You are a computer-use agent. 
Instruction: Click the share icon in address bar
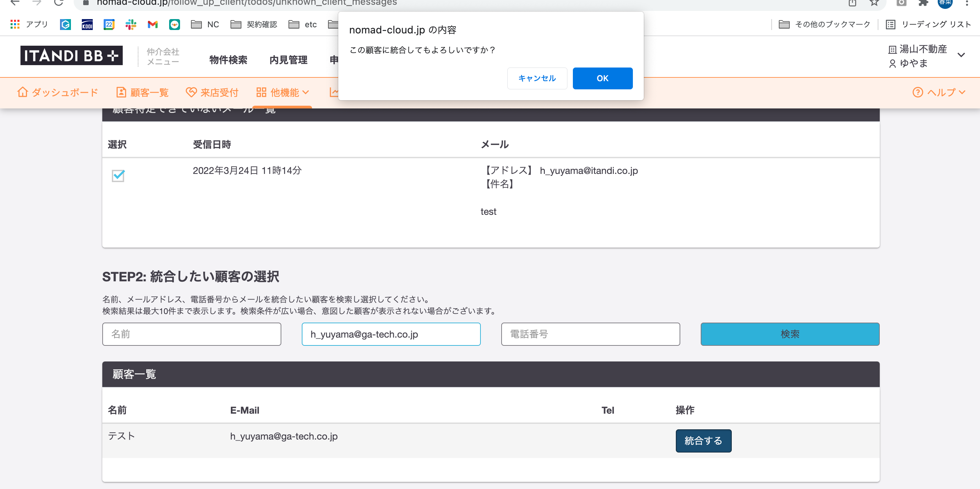click(x=852, y=2)
